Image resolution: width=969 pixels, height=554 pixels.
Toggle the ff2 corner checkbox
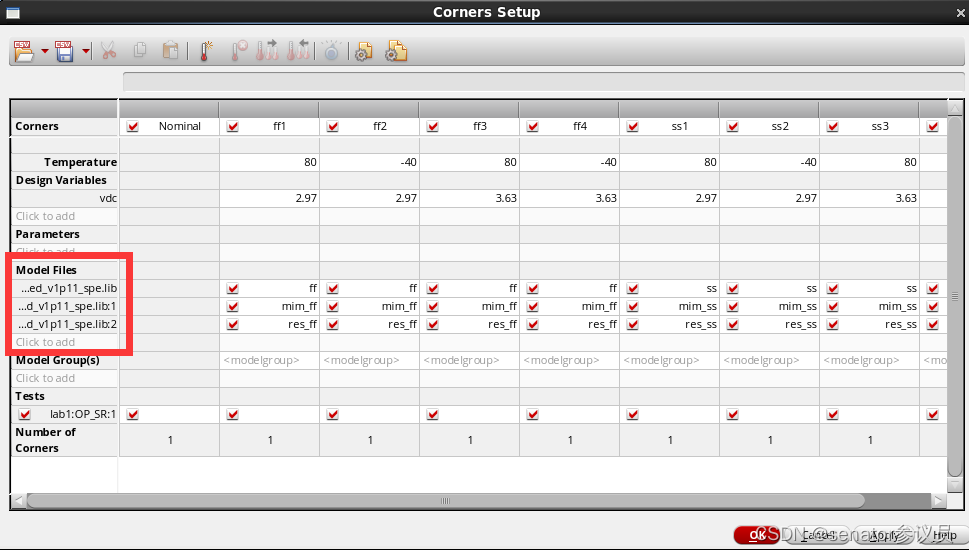332,126
